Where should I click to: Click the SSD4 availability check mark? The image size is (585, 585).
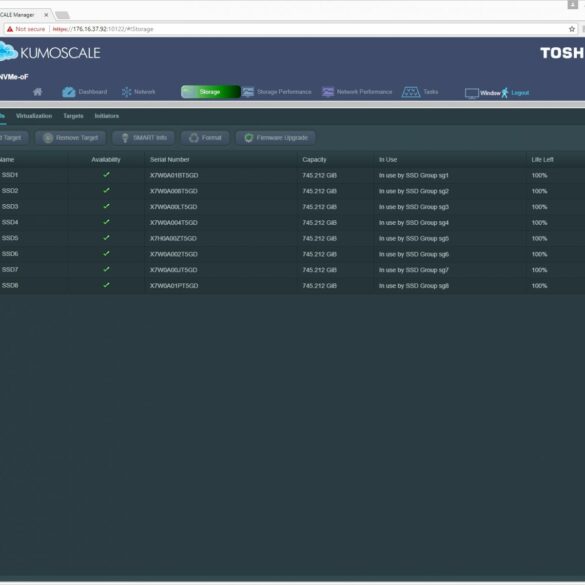tap(106, 222)
